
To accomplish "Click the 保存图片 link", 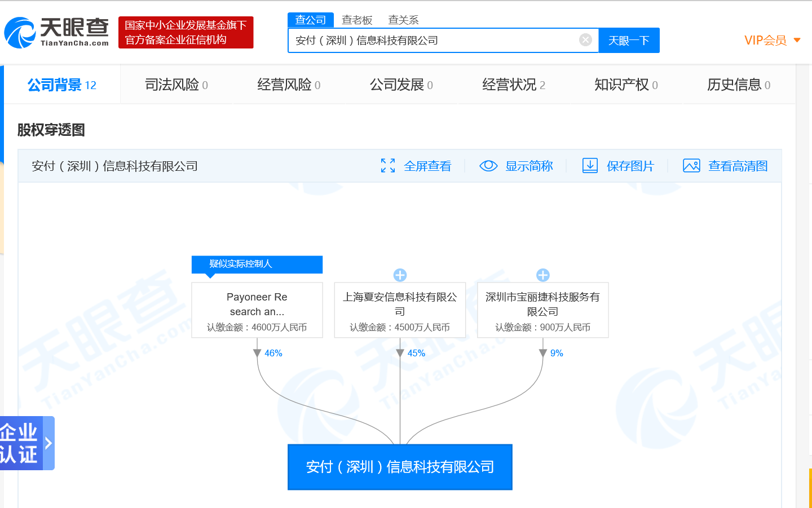I will [630, 166].
